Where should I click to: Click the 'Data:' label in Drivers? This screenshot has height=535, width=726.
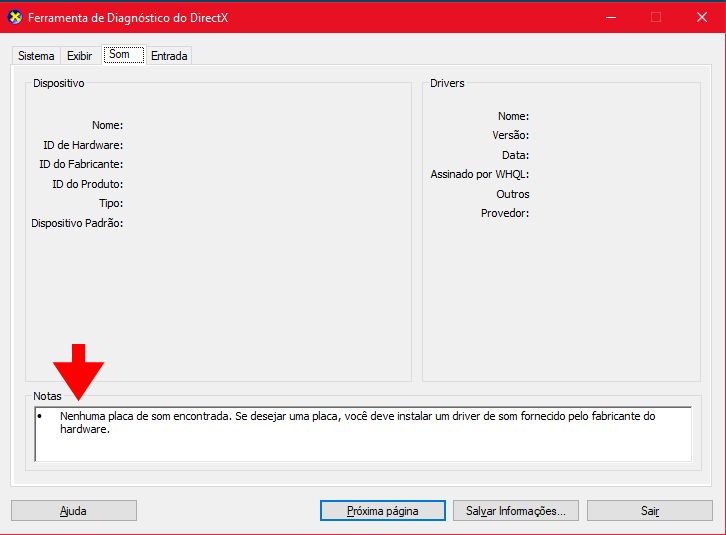[515, 155]
